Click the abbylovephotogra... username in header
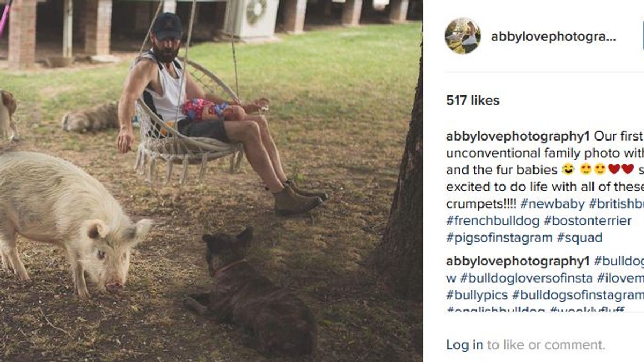Image resolution: width=644 pixels, height=362 pixels. (553, 36)
